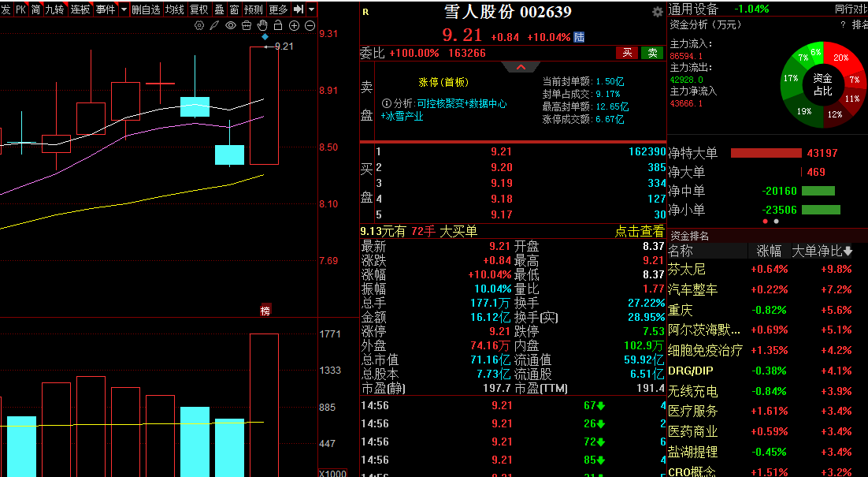This screenshot has height=477, width=868.
Task: Open the +冰雪产业 concept link
Action: [402, 117]
